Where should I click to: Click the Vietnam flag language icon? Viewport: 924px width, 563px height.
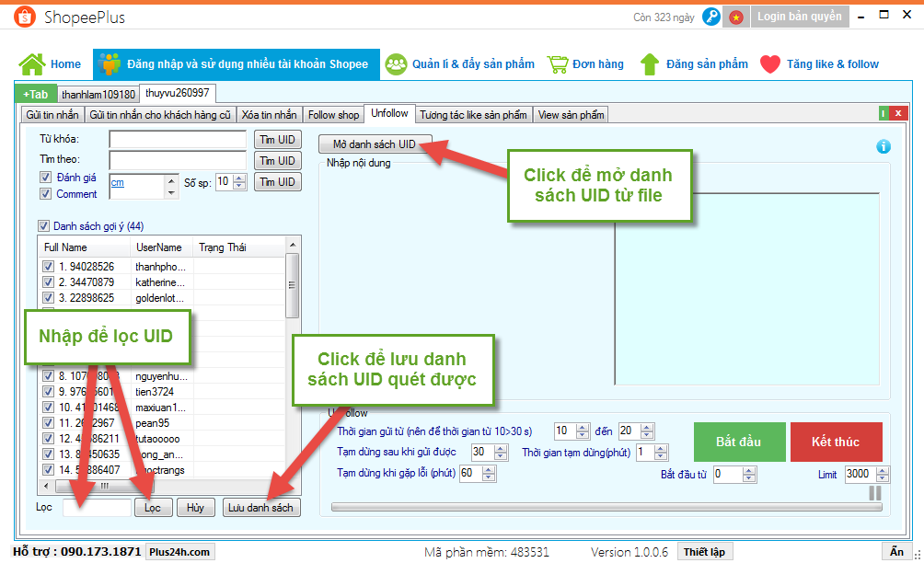[736, 17]
